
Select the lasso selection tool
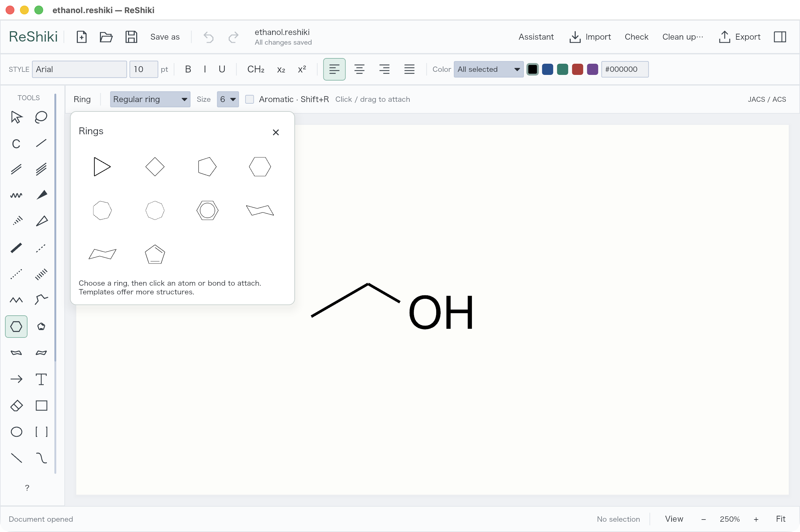click(x=41, y=117)
